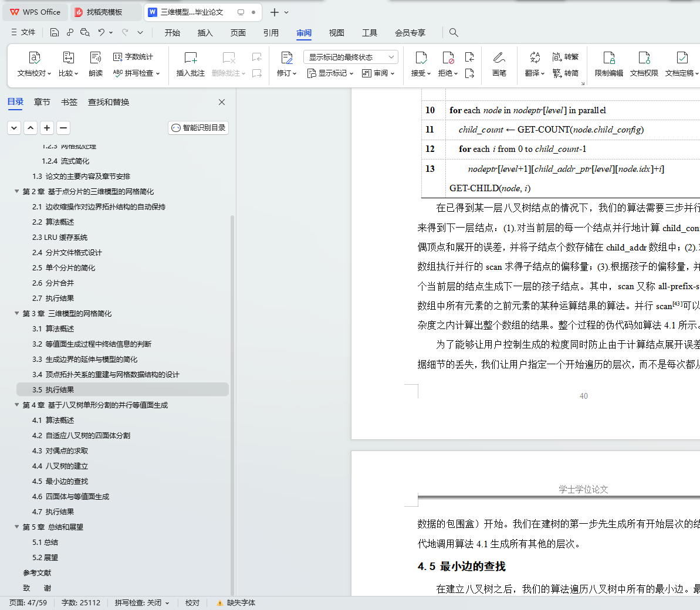Click the expand-down arrow button in outline pane
The image size is (700, 610).
pyautogui.click(x=14, y=128)
